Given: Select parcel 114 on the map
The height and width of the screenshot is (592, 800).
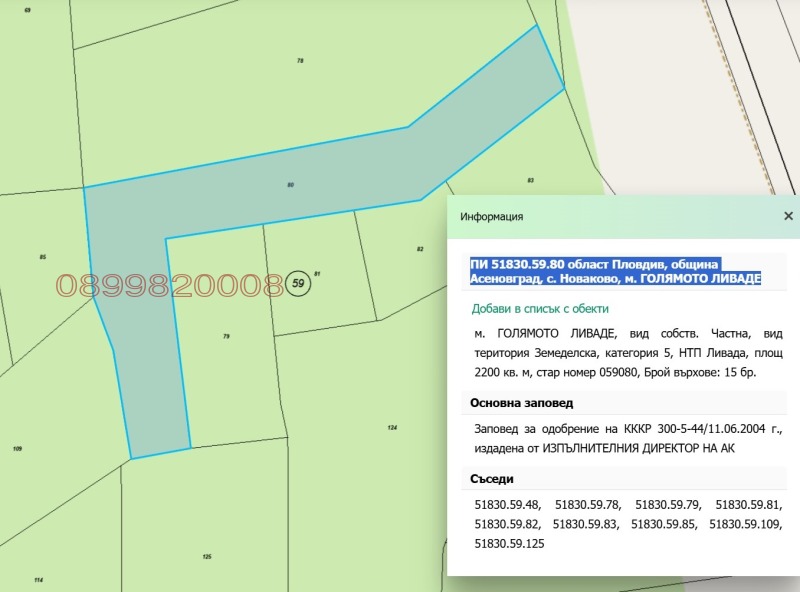Looking at the screenshot, I should [38, 580].
